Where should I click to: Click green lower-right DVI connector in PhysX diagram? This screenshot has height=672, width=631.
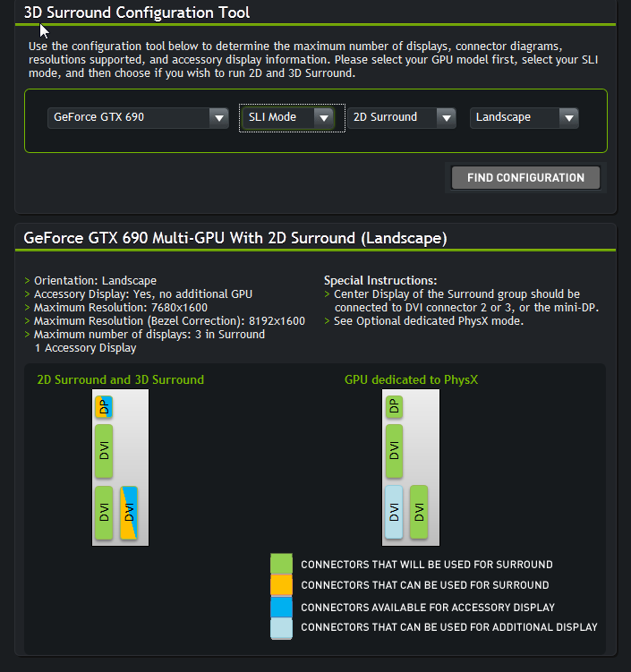coord(419,512)
